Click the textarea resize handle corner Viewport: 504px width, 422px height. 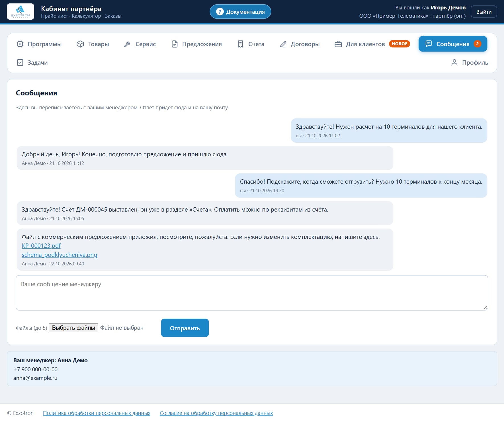485,308
